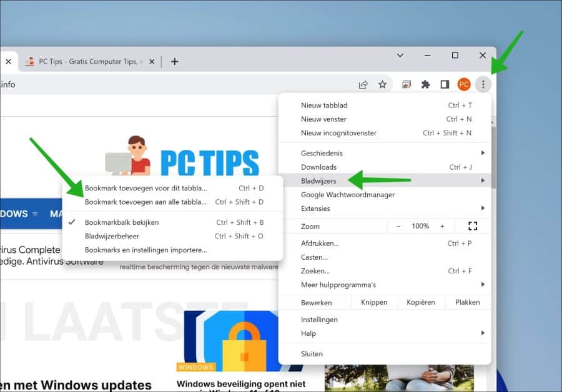Close the PC Tips tab
Image resolution: width=562 pixels, height=392 pixels.
coord(152,62)
